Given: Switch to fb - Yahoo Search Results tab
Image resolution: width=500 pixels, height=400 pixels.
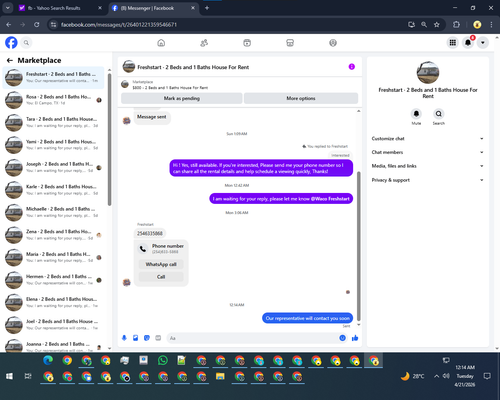Looking at the screenshot, I should [x=60, y=8].
